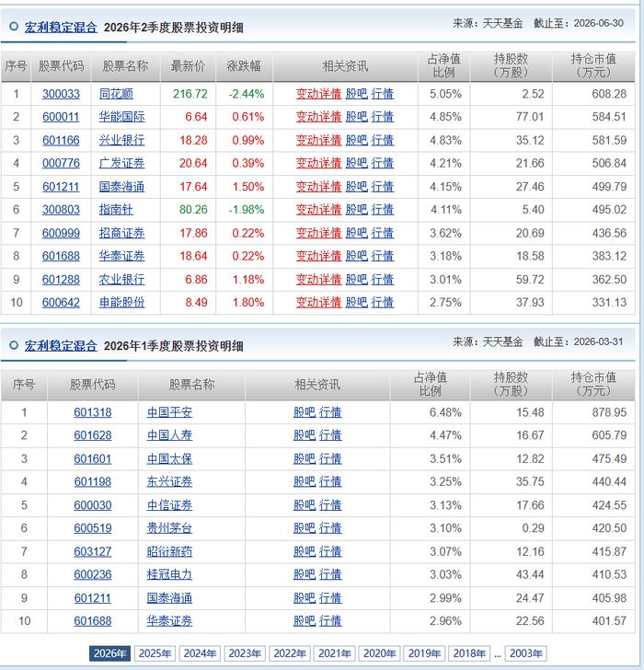Open 招商证券 stock name link
The image size is (644, 670).
point(121,234)
